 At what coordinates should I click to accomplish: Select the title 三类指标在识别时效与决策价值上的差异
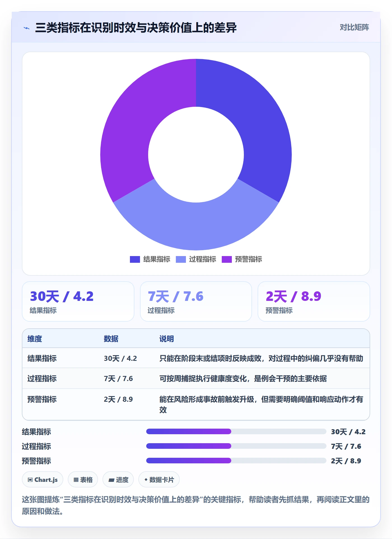point(136,28)
